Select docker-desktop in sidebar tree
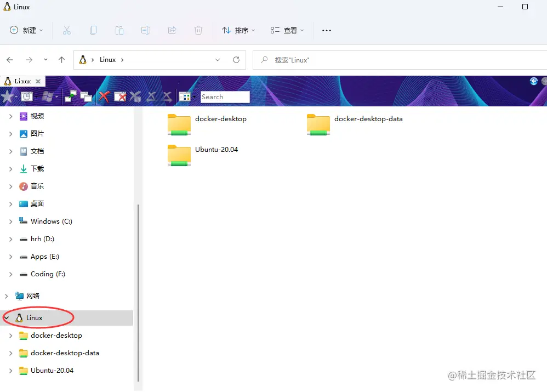The width and height of the screenshot is (547, 392). [56, 336]
